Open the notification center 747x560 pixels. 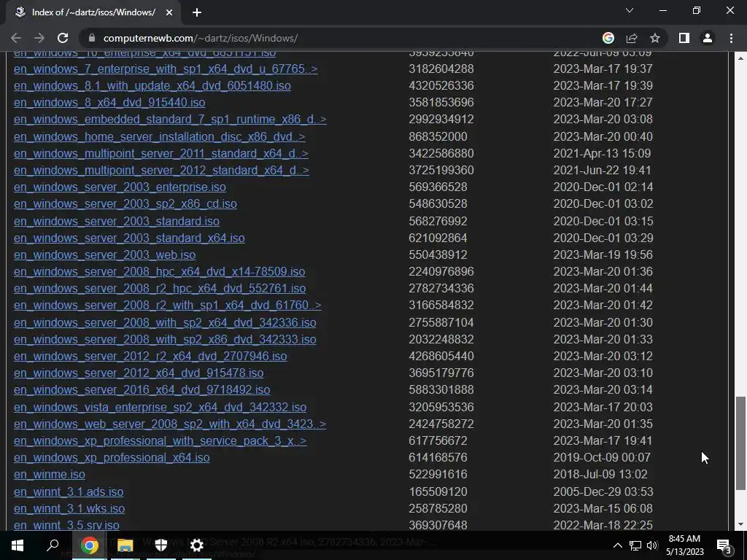coord(724,545)
